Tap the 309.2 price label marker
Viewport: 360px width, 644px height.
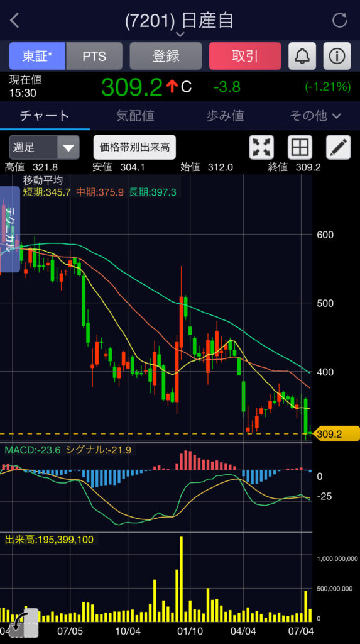335,434
